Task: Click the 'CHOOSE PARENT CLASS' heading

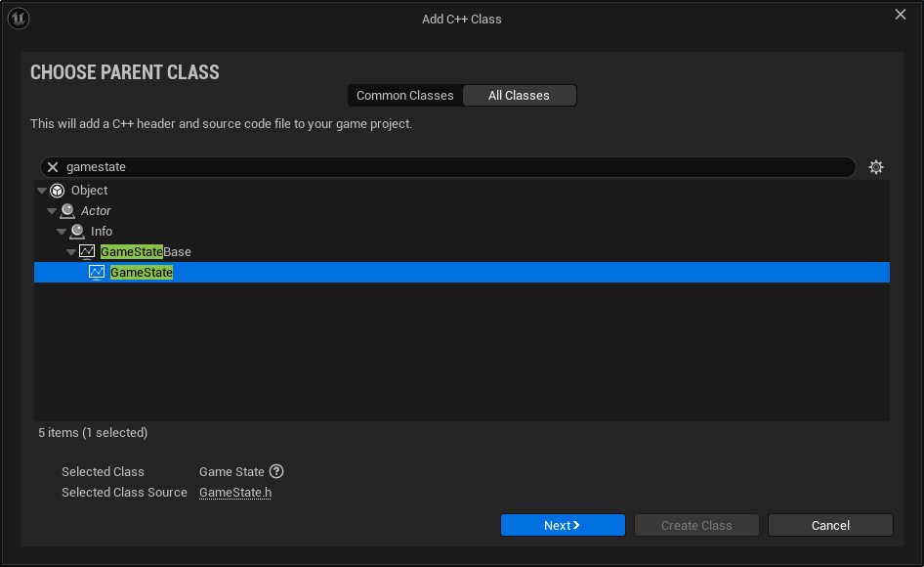Action: pos(125,72)
